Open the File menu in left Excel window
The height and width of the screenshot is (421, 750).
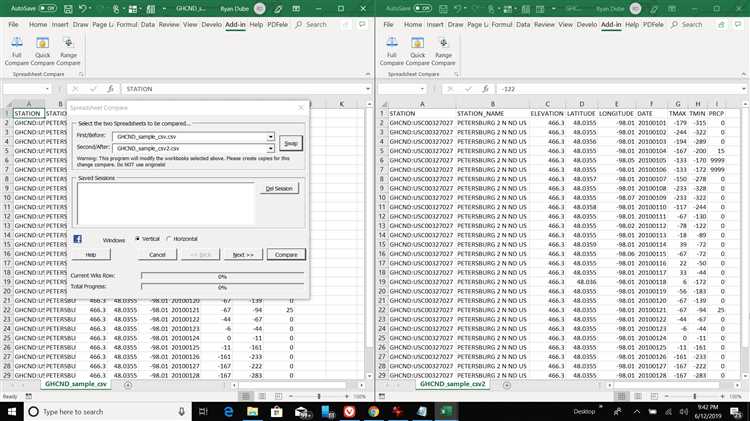point(13,24)
